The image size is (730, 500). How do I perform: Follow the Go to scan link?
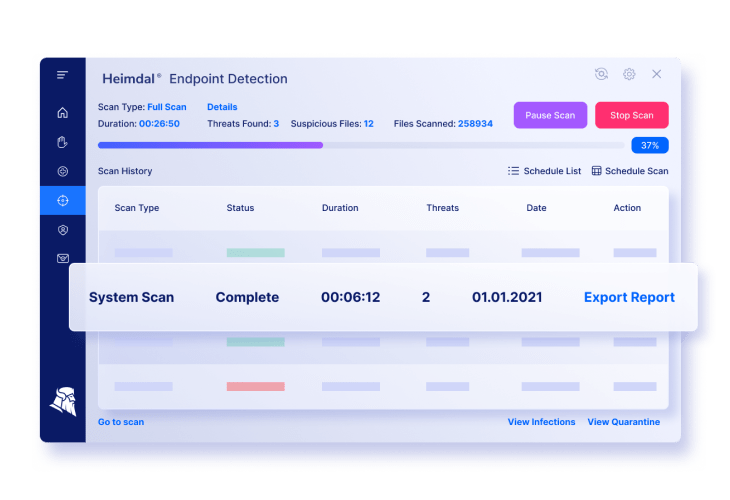coord(121,422)
